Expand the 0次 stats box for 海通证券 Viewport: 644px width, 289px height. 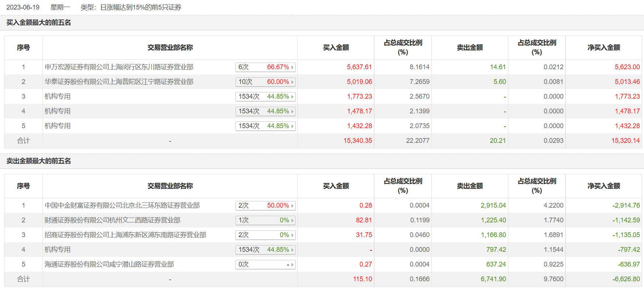point(265,264)
